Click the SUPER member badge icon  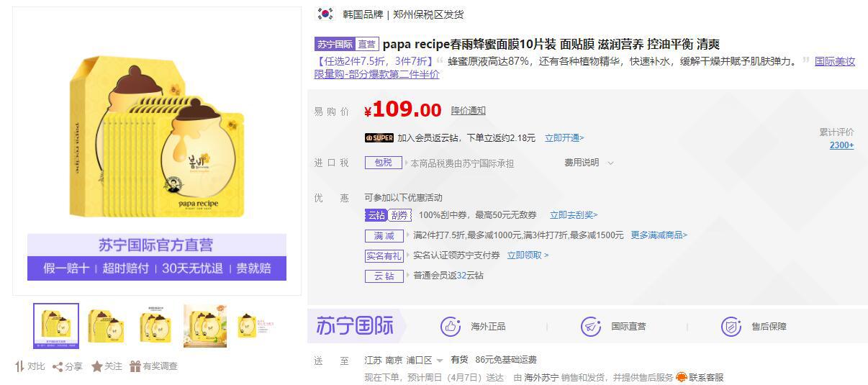pos(379,138)
